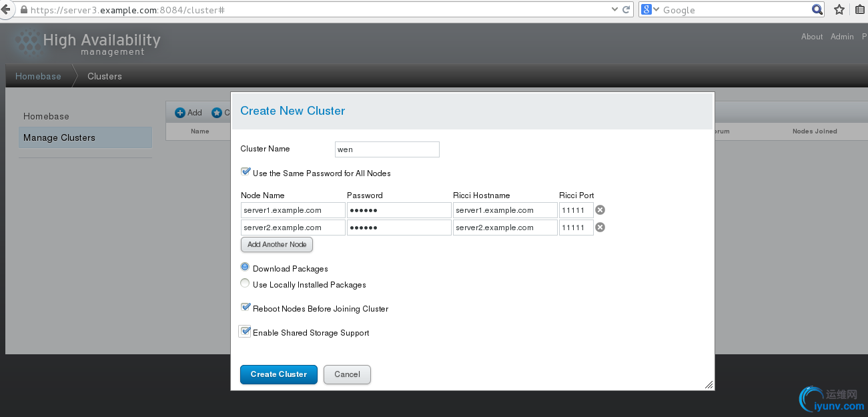Viewport: 868px width, 417px height.
Task: Click the Create Cluster button
Action: click(279, 374)
